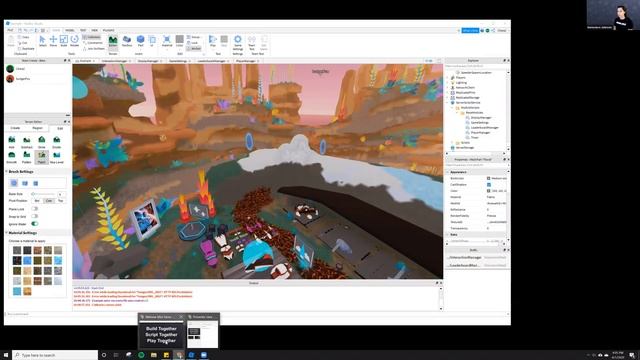Collapse the Brush Settings section
Screen dimensions: 640x360
pyautogui.click(x=7, y=171)
